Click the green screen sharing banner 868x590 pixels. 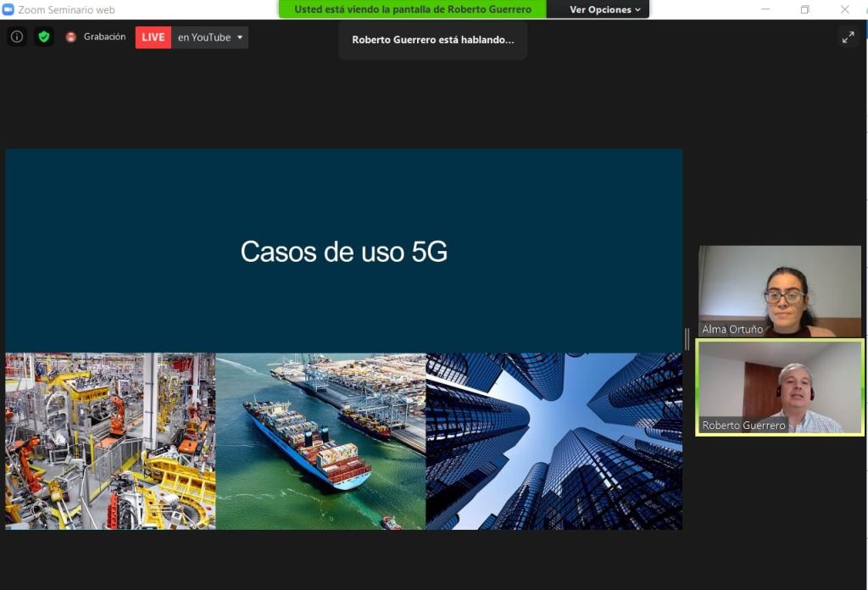point(413,9)
